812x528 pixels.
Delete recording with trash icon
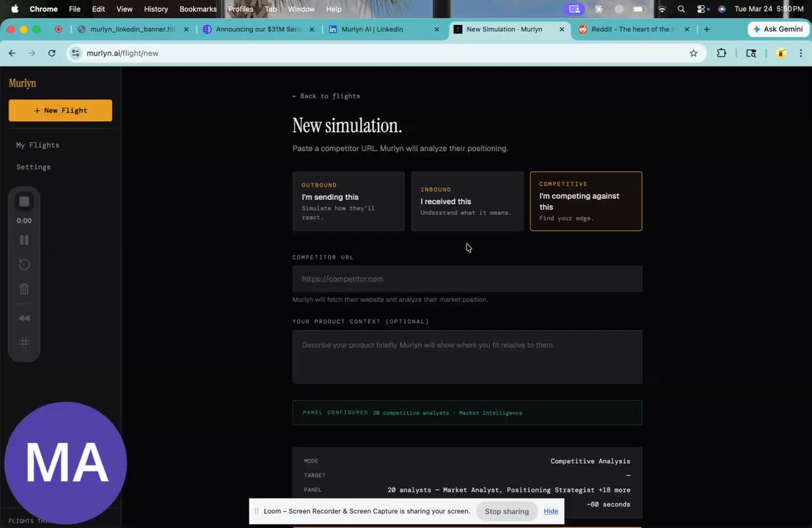click(x=23, y=289)
